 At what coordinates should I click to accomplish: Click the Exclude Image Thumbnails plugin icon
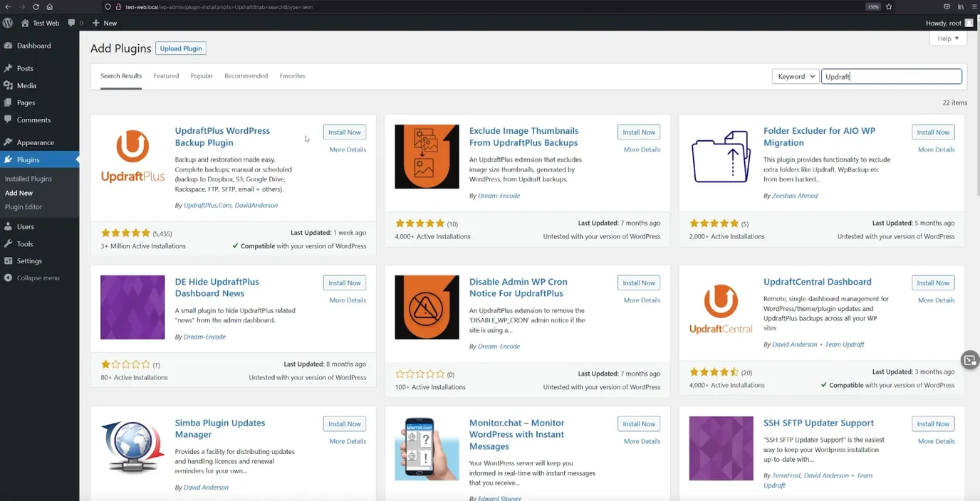coord(427,157)
